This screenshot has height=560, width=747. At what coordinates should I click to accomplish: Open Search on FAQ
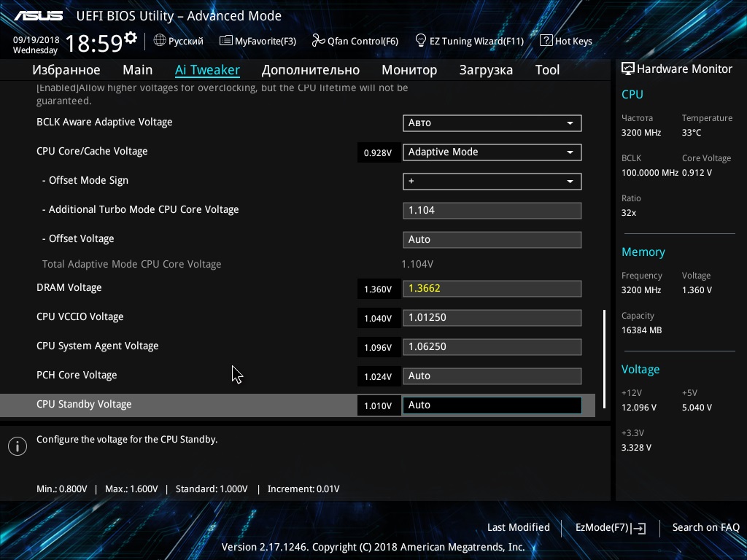point(706,528)
